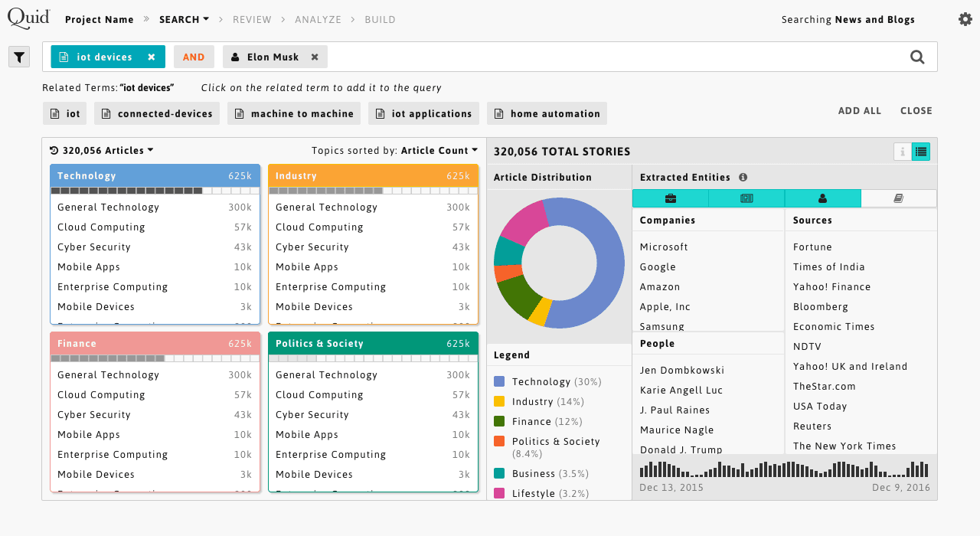
Task: Click ADD ALL related terms
Action: [860, 111]
